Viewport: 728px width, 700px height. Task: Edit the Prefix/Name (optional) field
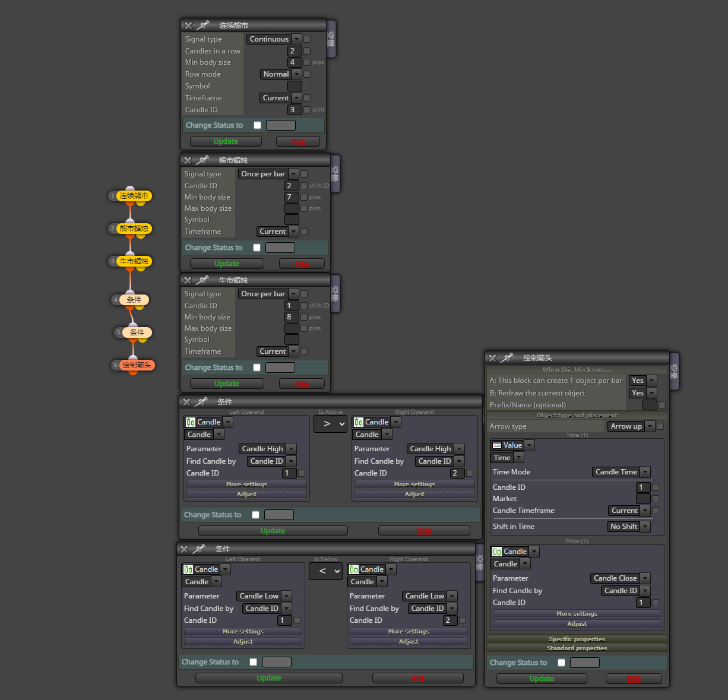point(650,405)
